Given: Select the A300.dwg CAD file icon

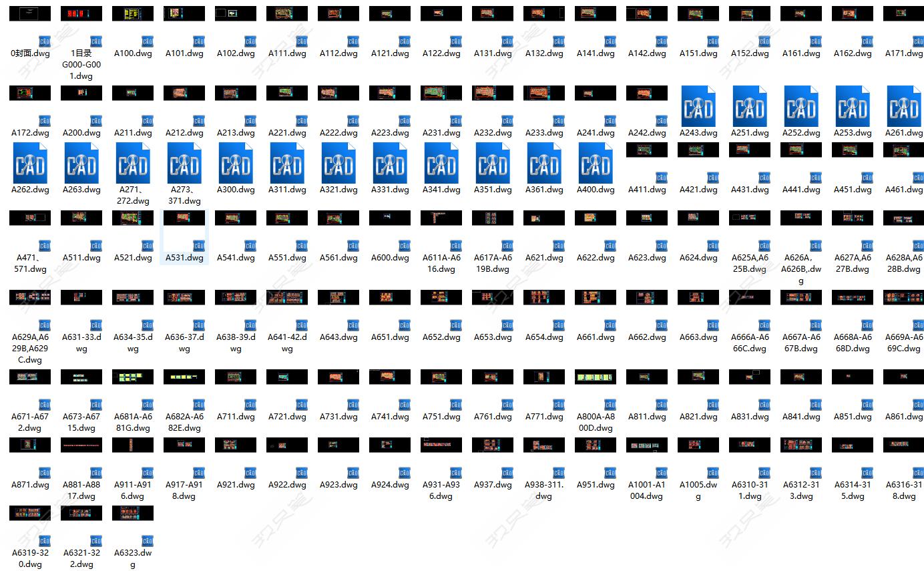Looking at the screenshot, I should (x=236, y=163).
